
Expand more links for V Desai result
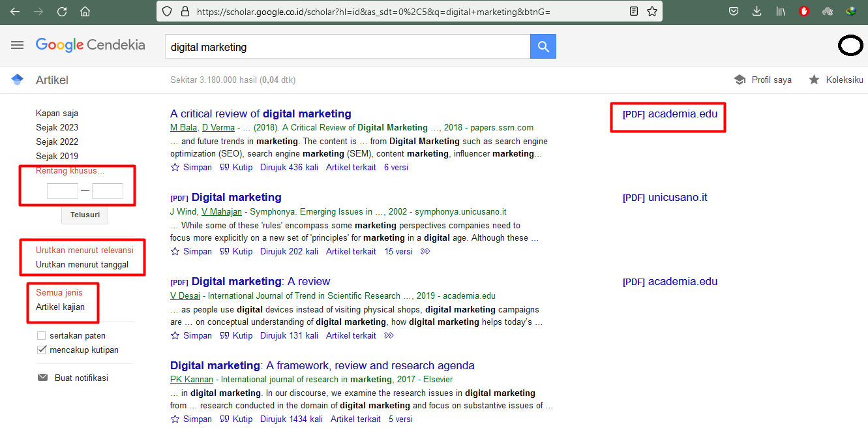389,335
